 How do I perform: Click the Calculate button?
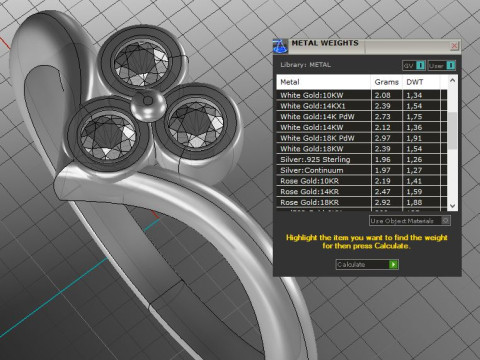367,264
